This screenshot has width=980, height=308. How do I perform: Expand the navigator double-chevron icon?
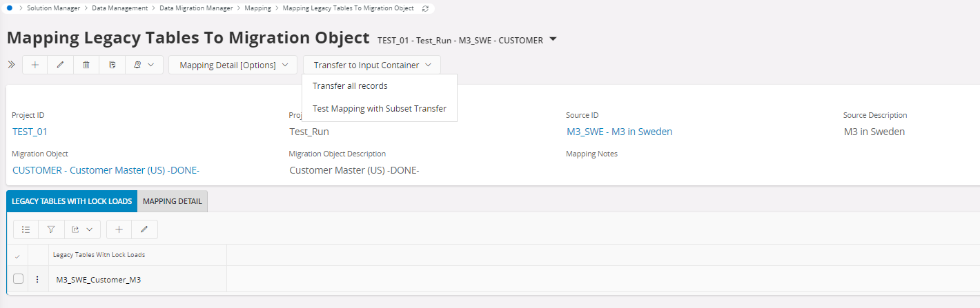[11, 65]
